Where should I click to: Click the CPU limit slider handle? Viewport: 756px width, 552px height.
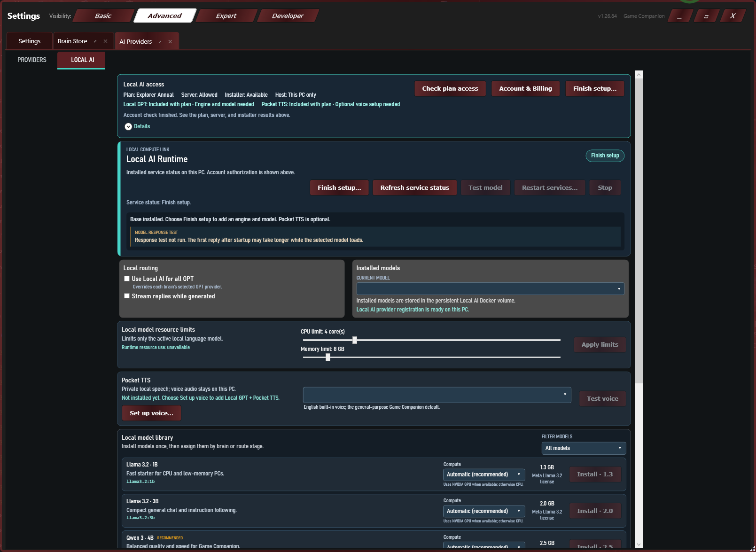coord(355,340)
